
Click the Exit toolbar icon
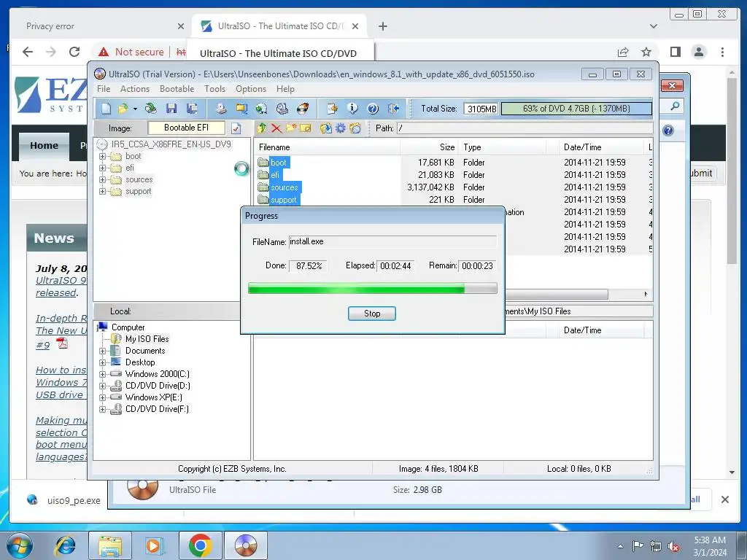[393, 109]
